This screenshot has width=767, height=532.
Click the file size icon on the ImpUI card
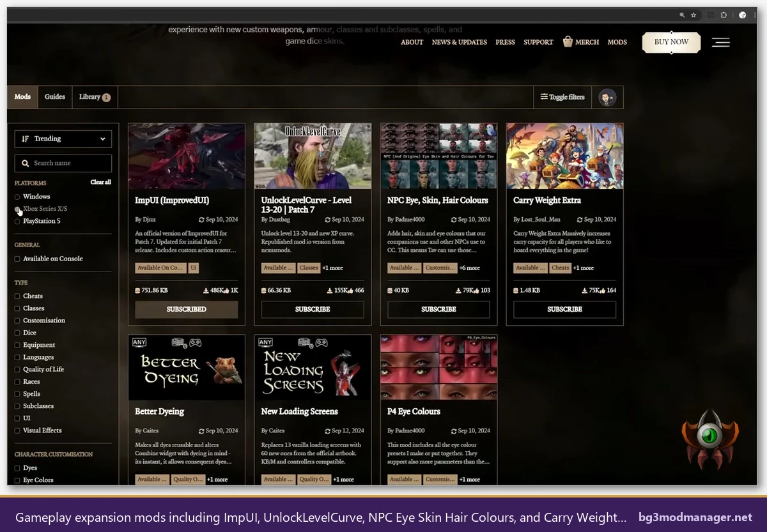pos(137,291)
